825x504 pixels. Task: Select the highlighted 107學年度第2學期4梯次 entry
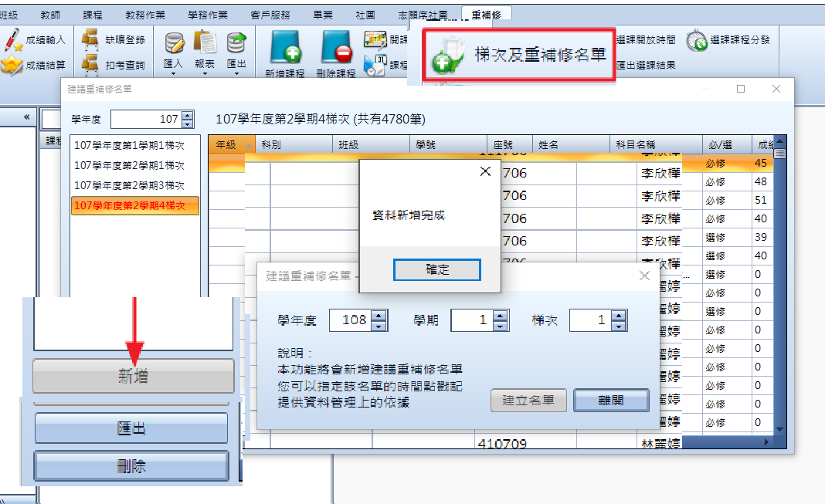point(134,205)
